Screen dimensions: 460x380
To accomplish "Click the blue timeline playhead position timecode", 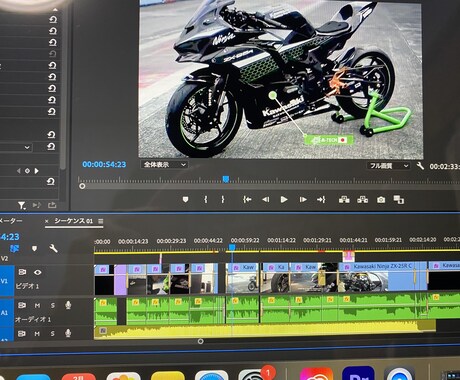I will pos(10,237).
